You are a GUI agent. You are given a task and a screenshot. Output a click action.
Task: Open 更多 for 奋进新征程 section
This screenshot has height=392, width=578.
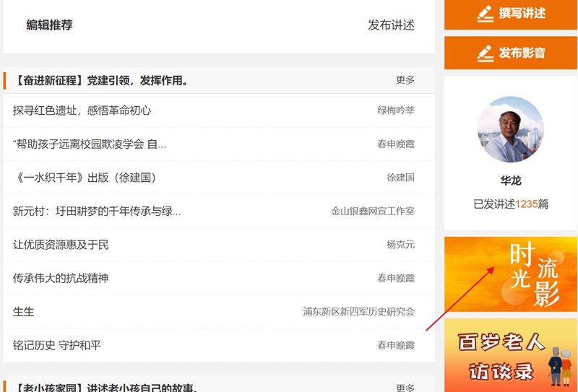(x=405, y=80)
